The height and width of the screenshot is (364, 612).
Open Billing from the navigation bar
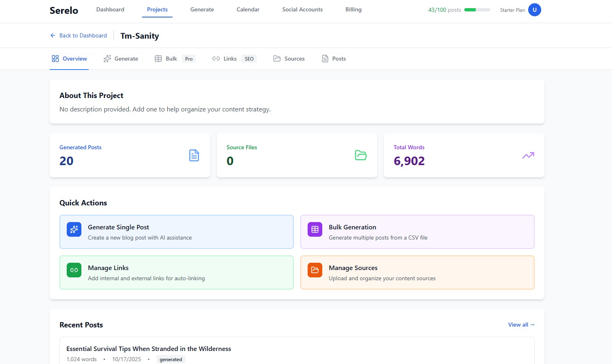[353, 9]
